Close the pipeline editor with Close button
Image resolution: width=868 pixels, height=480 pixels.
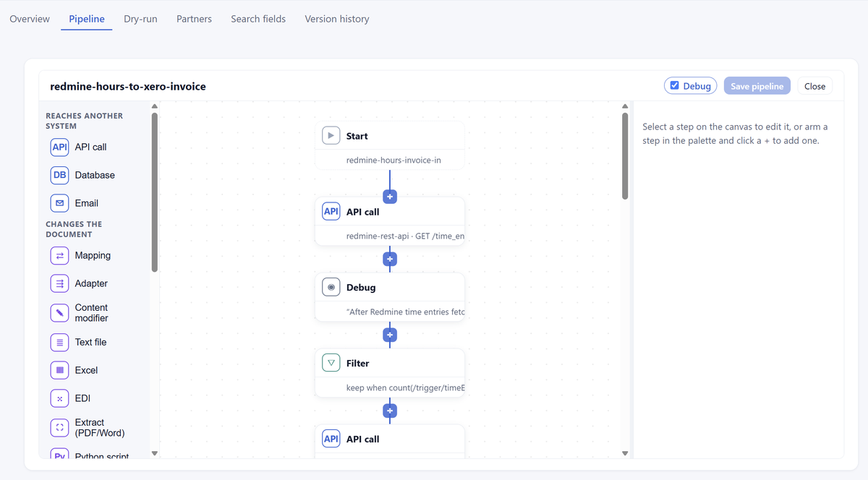(815, 86)
